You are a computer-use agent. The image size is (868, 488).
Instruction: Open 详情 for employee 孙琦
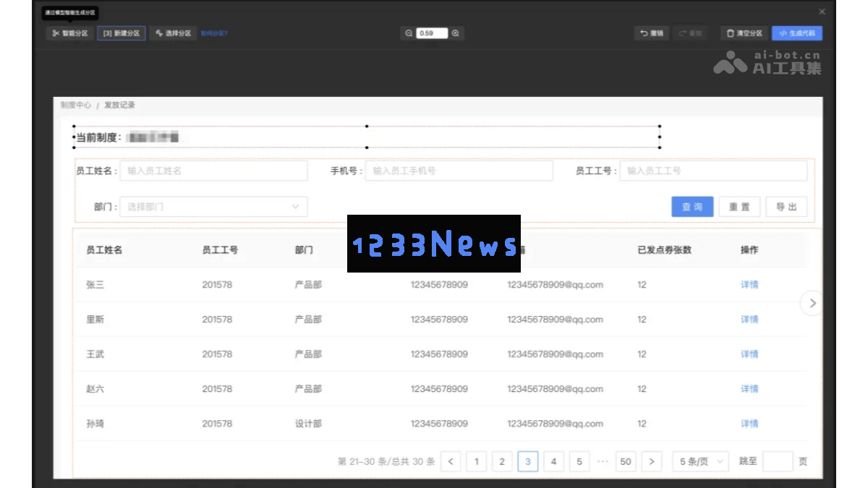(749, 424)
